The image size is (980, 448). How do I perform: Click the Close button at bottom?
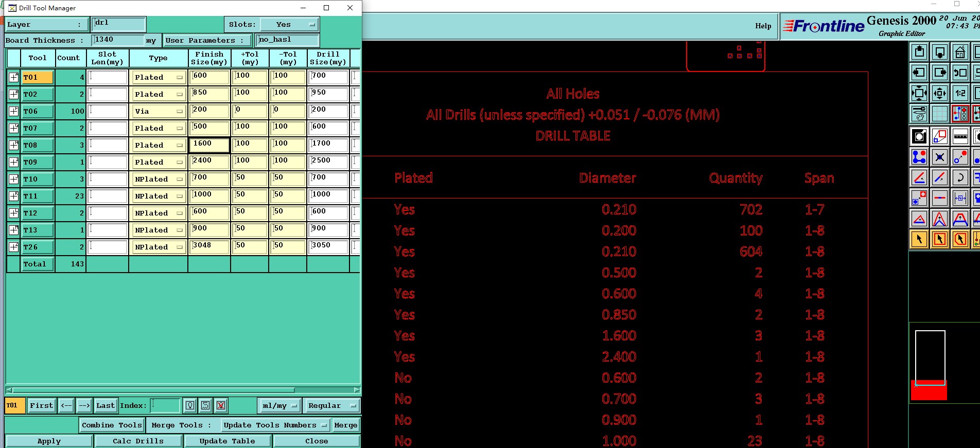[x=317, y=441]
